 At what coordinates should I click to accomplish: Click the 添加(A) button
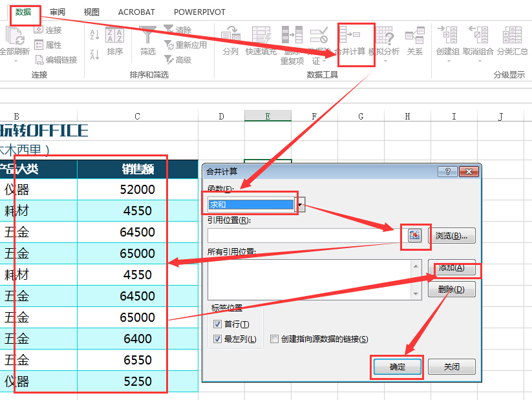(x=451, y=268)
